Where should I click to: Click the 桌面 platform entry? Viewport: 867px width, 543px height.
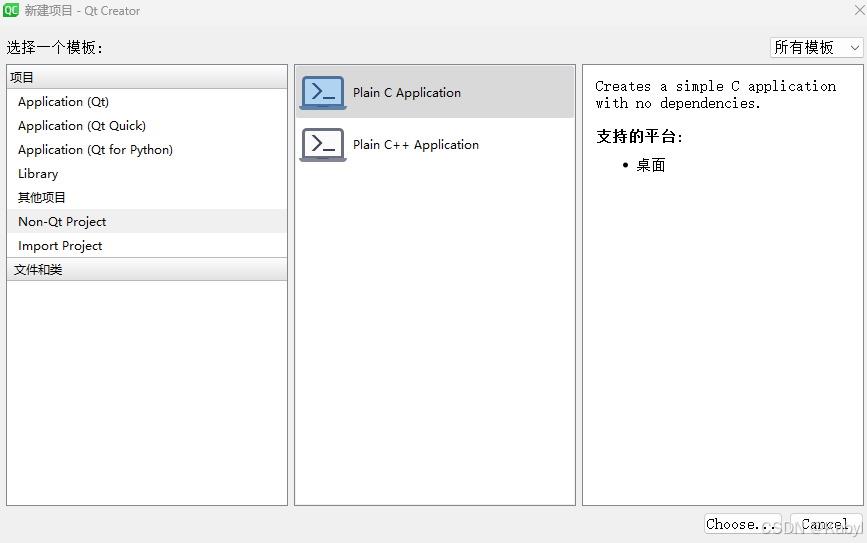[650, 165]
